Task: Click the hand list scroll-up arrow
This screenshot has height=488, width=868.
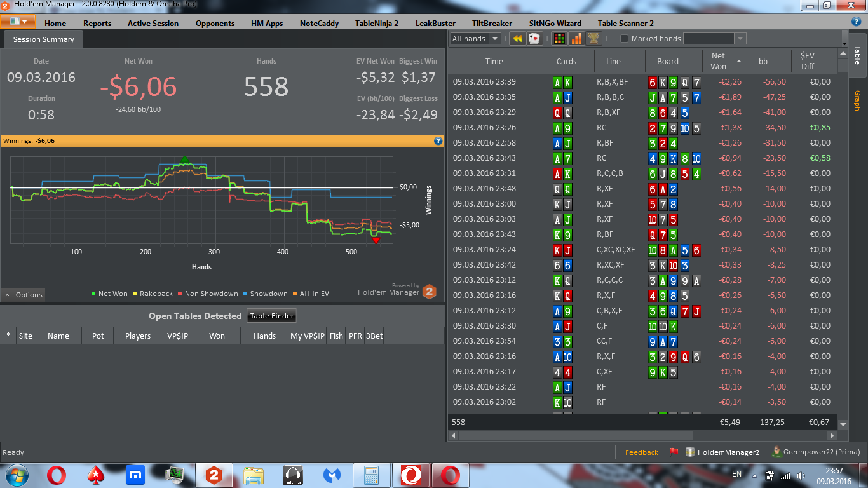Action: coord(843,55)
